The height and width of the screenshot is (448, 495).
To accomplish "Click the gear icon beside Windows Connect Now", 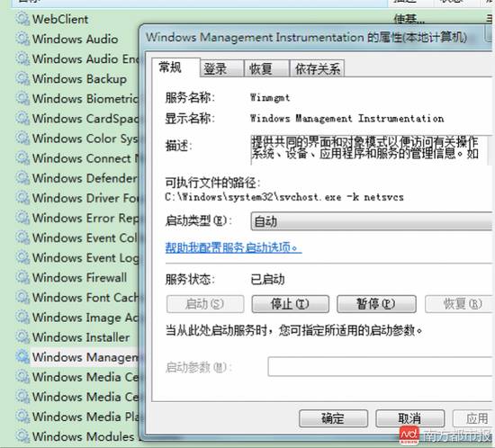I will pos(22,158).
